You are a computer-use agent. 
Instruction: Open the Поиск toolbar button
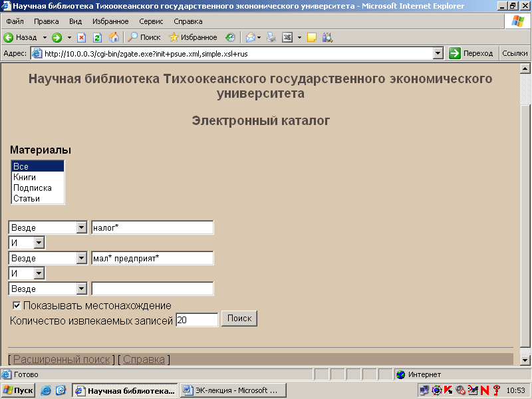point(144,37)
